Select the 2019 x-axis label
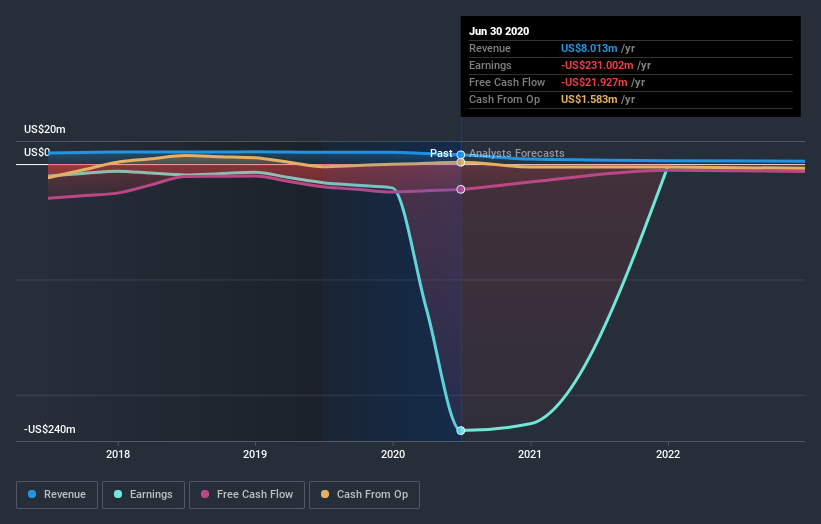The height and width of the screenshot is (524, 821). pos(255,454)
